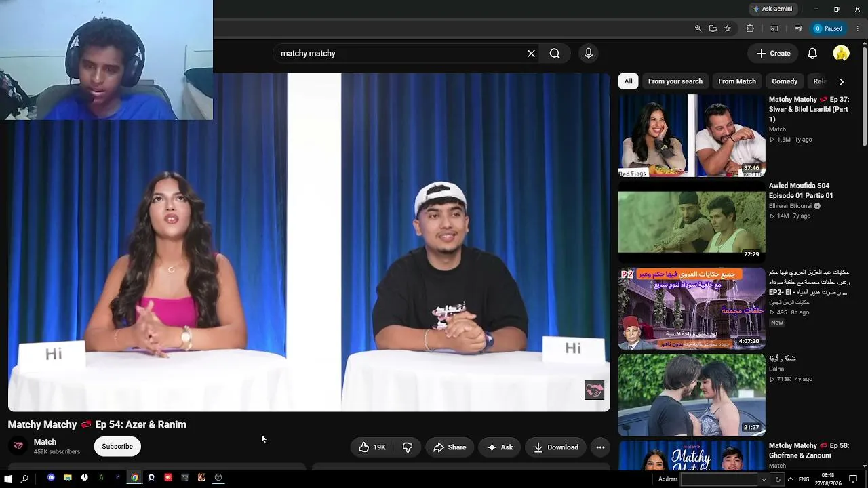The image size is (868, 488).
Task: Select the All filter chip
Action: coord(629,81)
